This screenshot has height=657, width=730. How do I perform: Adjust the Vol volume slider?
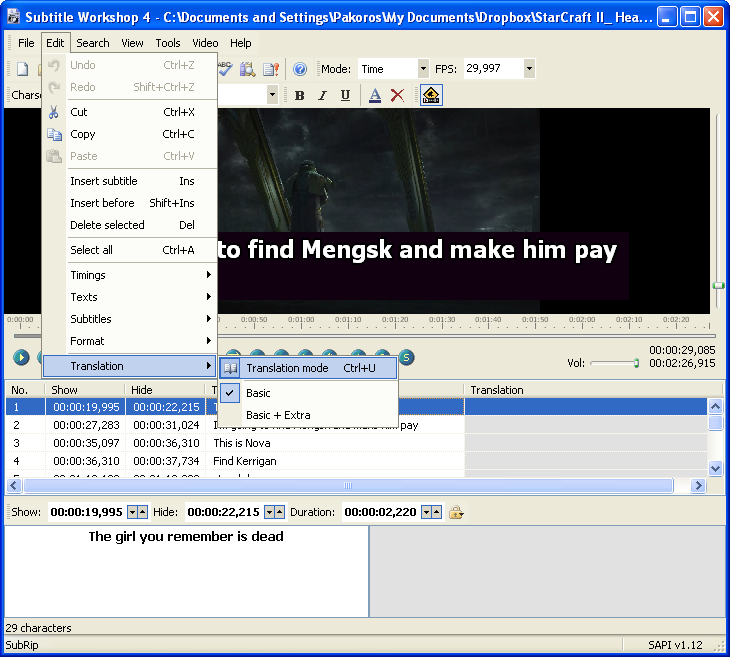(615, 363)
